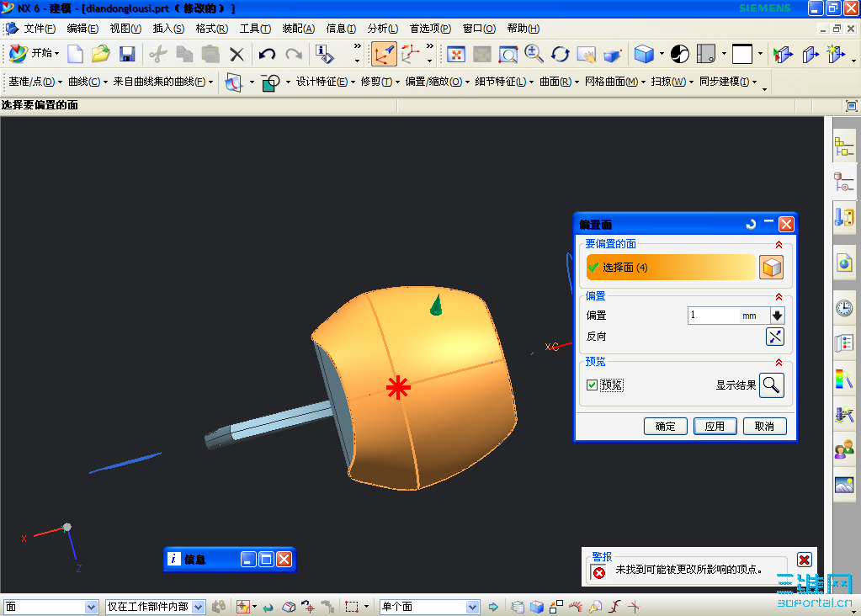Click the object information icon
This screenshot has height=616, width=861.
tap(325, 54)
